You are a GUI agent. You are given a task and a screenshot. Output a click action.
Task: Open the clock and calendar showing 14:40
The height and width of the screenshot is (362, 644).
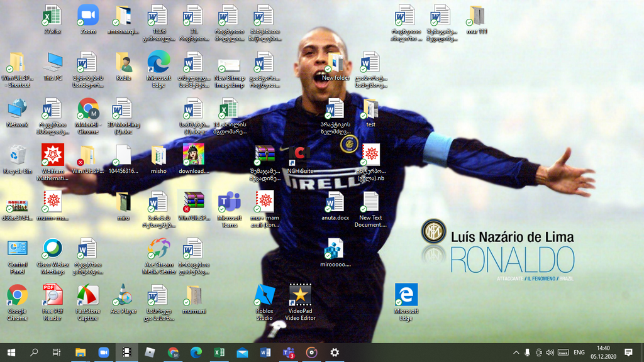(x=603, y=353)
